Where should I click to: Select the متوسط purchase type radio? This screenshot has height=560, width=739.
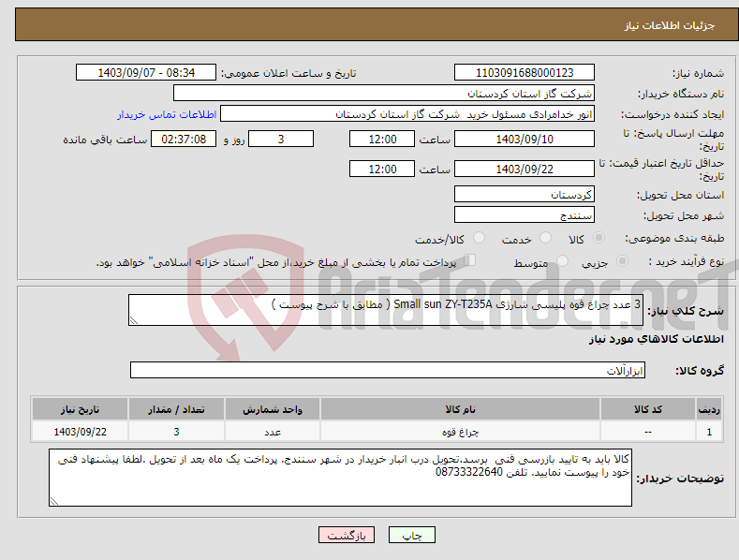(x=562, y=261)
